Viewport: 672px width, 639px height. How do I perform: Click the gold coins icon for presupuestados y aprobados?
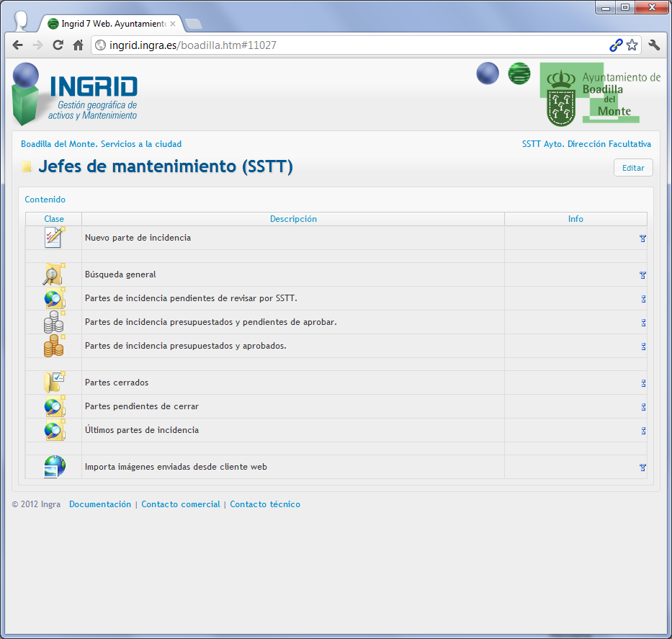[x=54, y=346]
